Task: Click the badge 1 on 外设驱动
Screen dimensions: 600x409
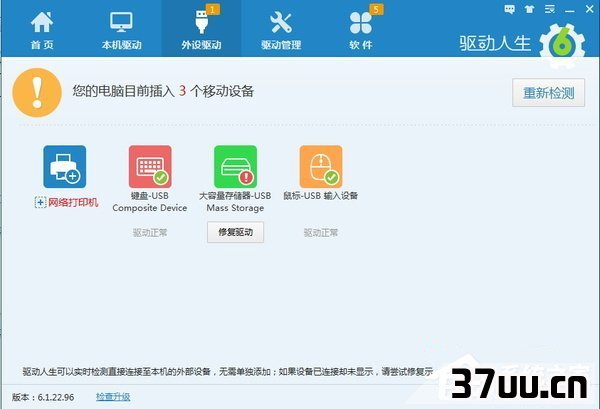Action: [213, 9]
